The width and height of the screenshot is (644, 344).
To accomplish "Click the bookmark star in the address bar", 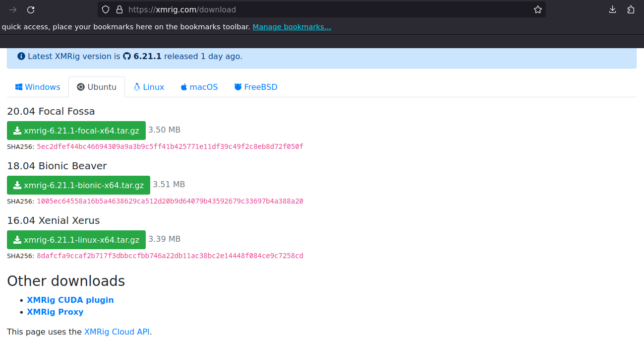I will [x=537, y=9].
